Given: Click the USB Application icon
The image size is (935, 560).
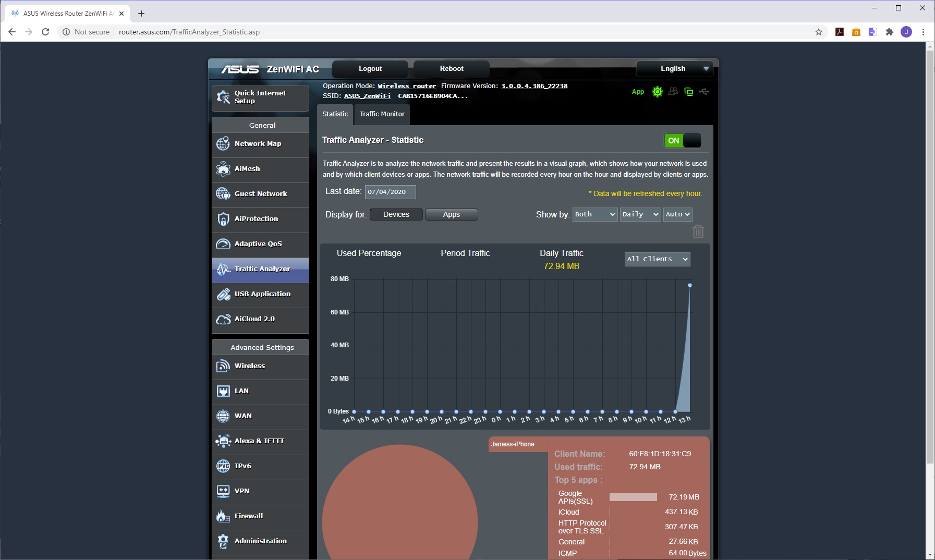Looking at the screenshot, I should [x=223, y=294].
